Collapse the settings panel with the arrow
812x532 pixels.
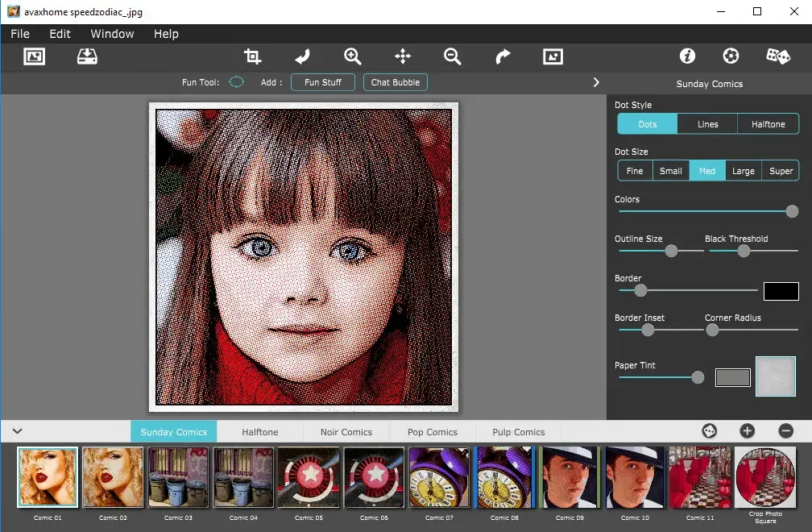[596, 82]
